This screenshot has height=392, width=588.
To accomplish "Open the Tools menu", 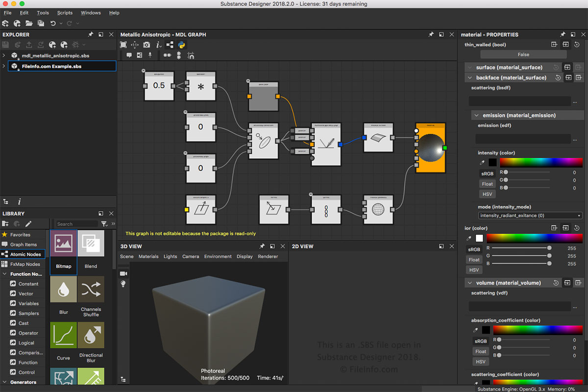I will (x=43, y=13).
